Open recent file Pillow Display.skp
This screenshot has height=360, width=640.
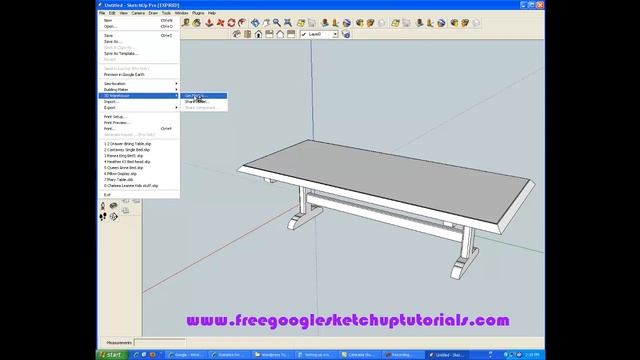pyautogui.click(x=139, y=173)
